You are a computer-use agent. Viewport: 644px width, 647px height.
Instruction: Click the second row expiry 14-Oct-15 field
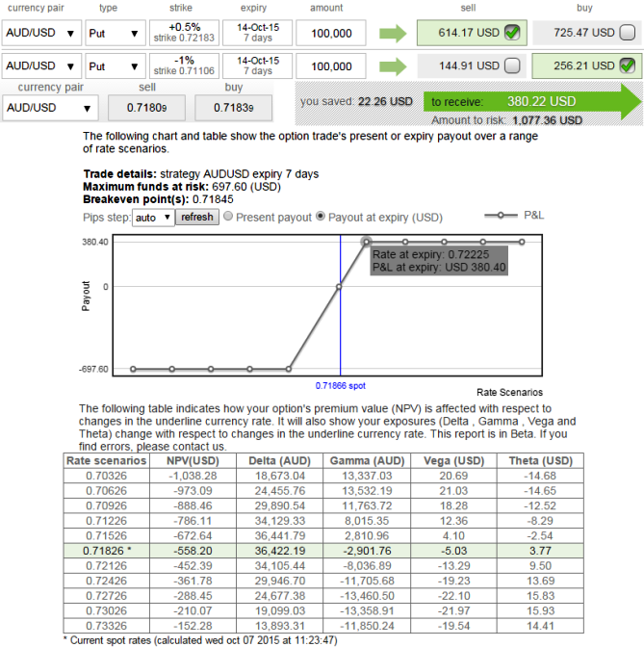257,65
